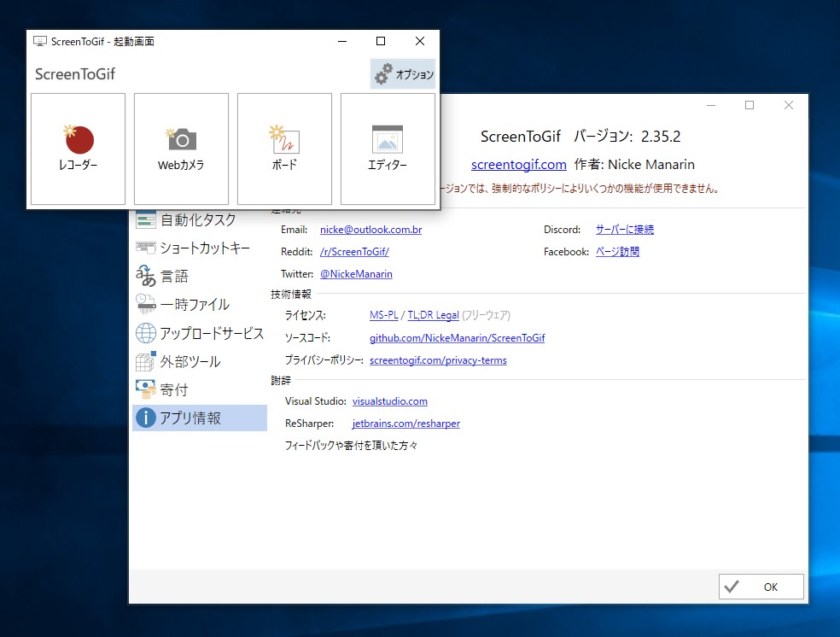Confirm with the OK button
The image size is (840, 637).
760,587
